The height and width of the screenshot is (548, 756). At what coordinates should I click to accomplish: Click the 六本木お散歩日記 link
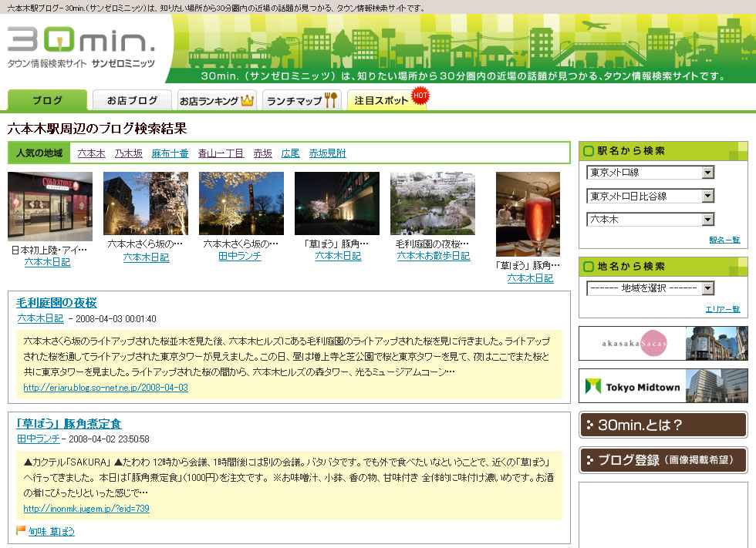(433, 256)
